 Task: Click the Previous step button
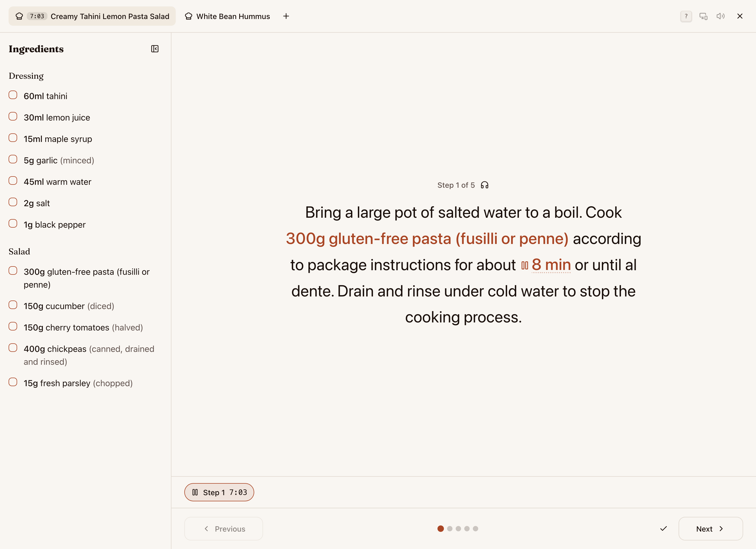point(223,529)
